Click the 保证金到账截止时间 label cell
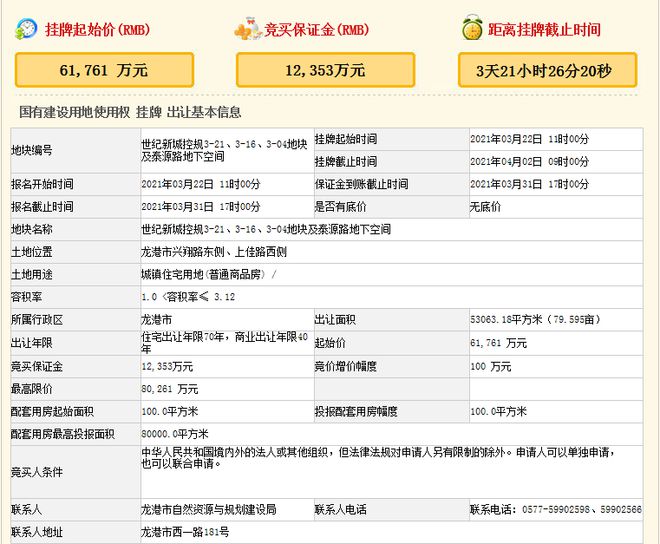The image size is (660, 544). (361, 184)
